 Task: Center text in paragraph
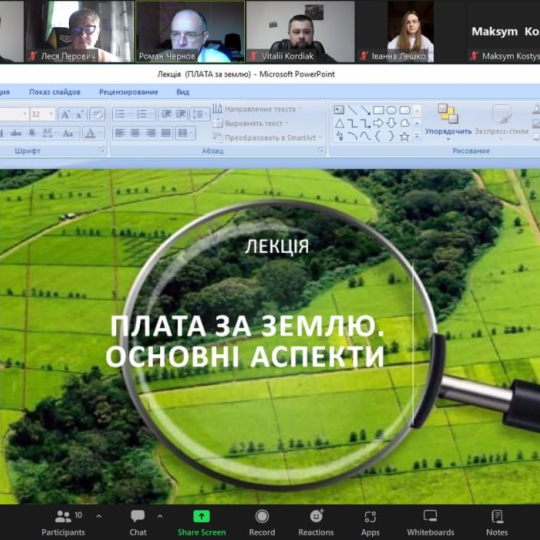(135, 133)
